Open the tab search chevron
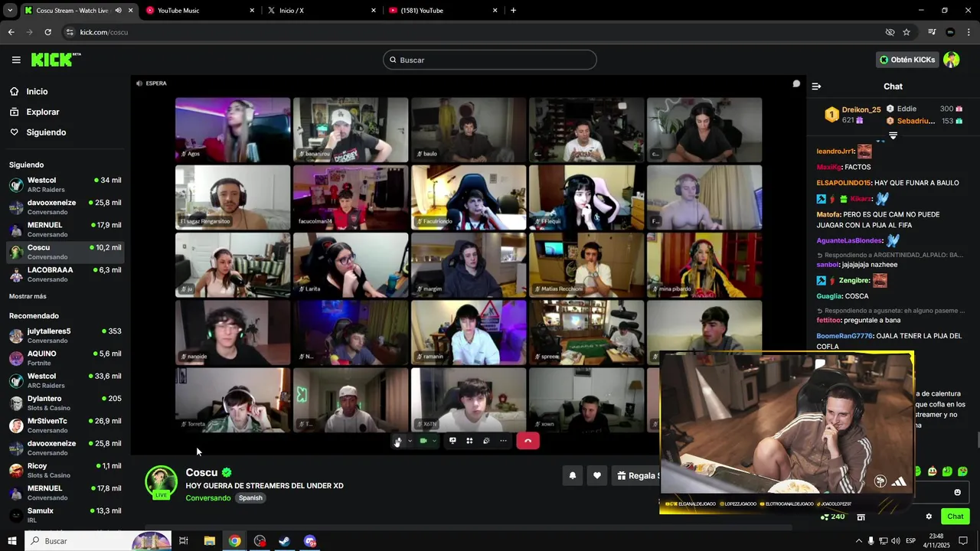The width and height of the screenshot is (980, 551). (x=10, y=10)
